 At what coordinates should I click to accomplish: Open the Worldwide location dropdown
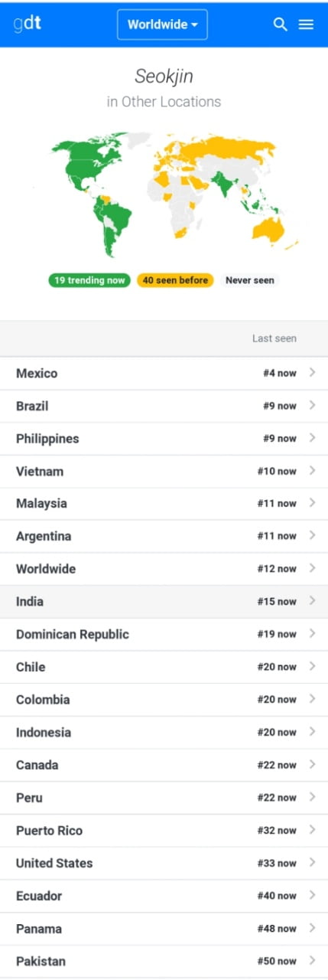(x=162, y=24)
